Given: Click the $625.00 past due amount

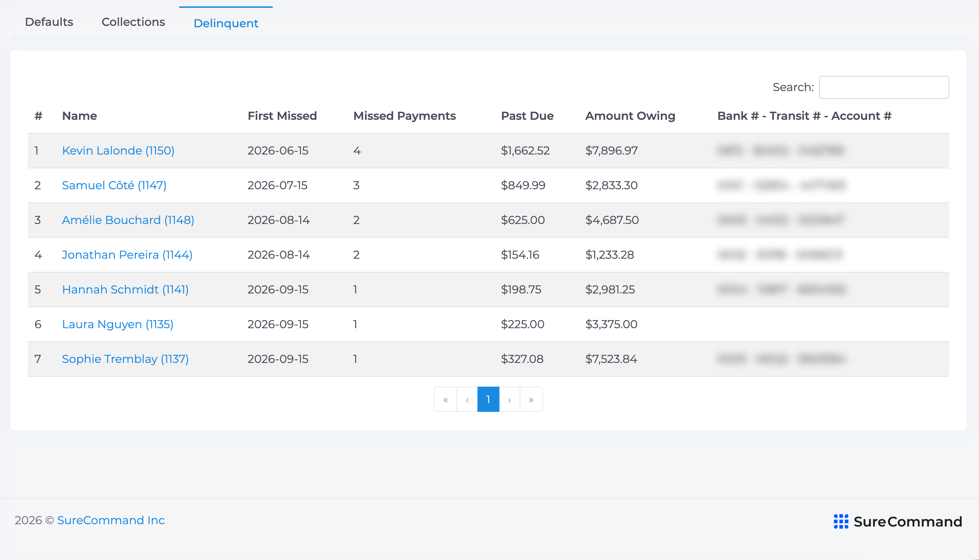Looking at the screenshot, I should pyautogui.click(x=522, y=220).
